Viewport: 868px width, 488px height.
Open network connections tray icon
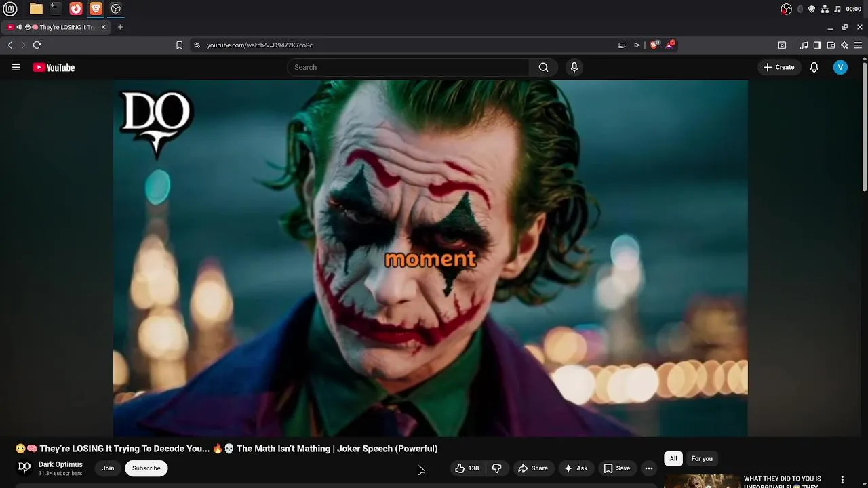pyautogui.click(x=825, y=9)
